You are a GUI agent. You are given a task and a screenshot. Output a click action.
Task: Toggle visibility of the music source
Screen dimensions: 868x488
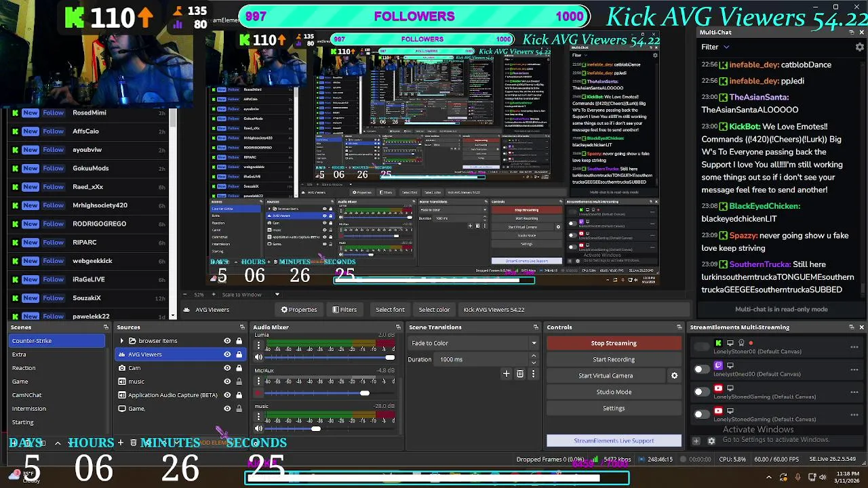coord(227,382)
